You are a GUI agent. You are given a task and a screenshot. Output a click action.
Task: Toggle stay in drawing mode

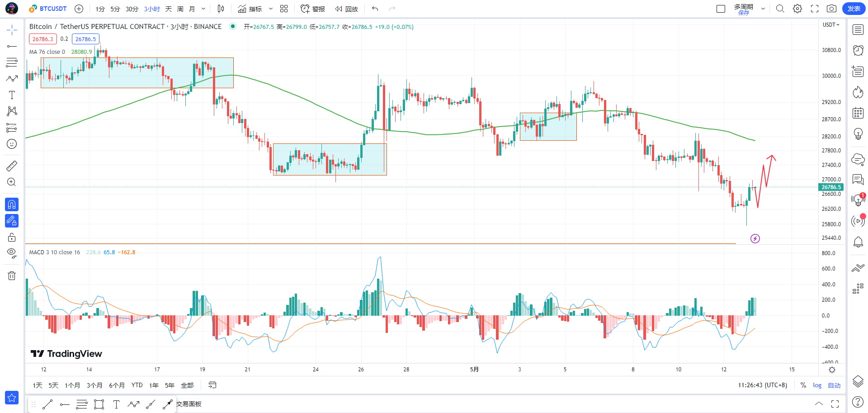12,221
